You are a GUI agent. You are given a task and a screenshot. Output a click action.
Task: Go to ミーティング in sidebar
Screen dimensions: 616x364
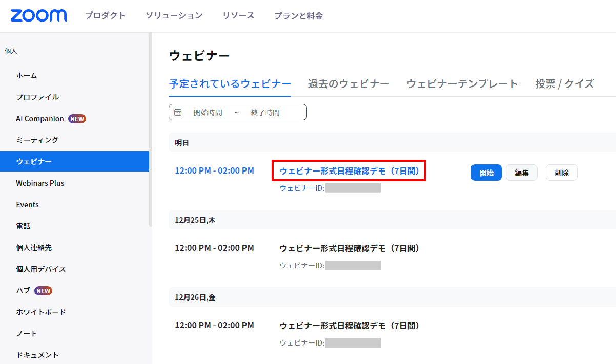click(37, 140)
